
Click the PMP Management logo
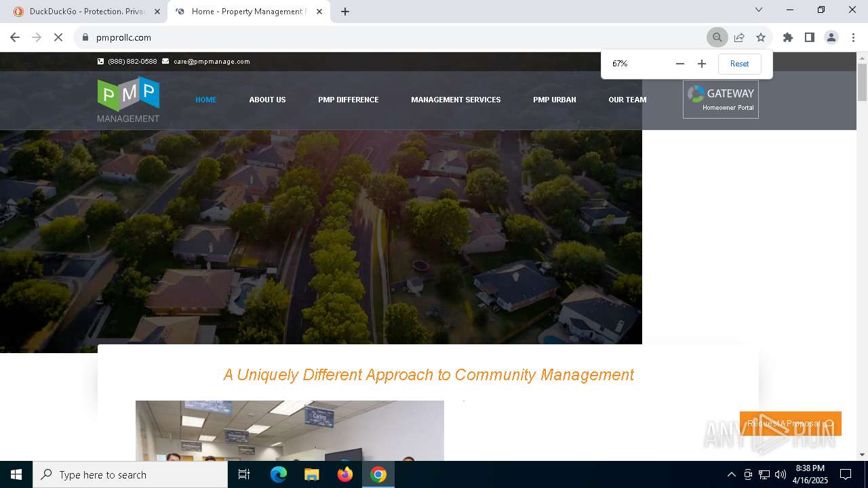128,100
